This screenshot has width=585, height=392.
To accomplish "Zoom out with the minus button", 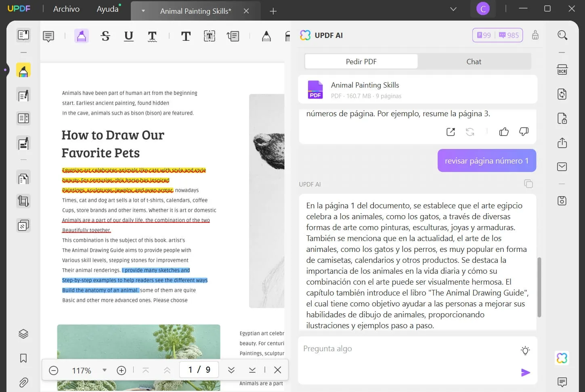I will point(54,370).
